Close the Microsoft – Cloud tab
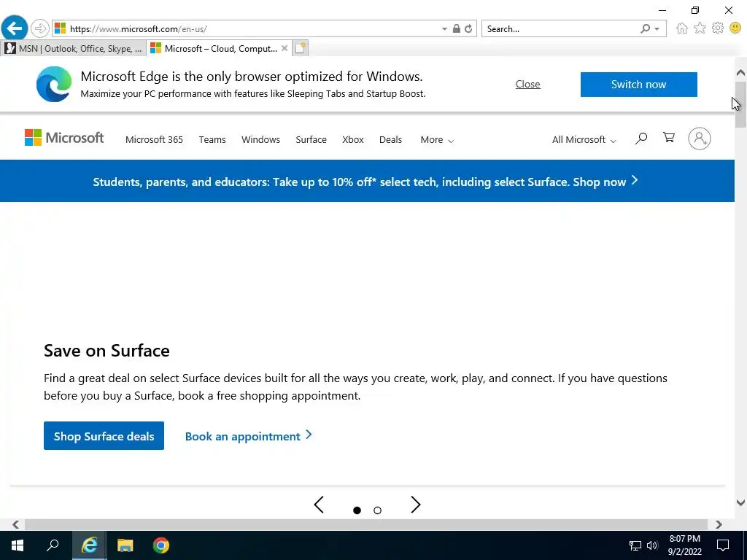The image size is (747, 560). pos(285,48)
